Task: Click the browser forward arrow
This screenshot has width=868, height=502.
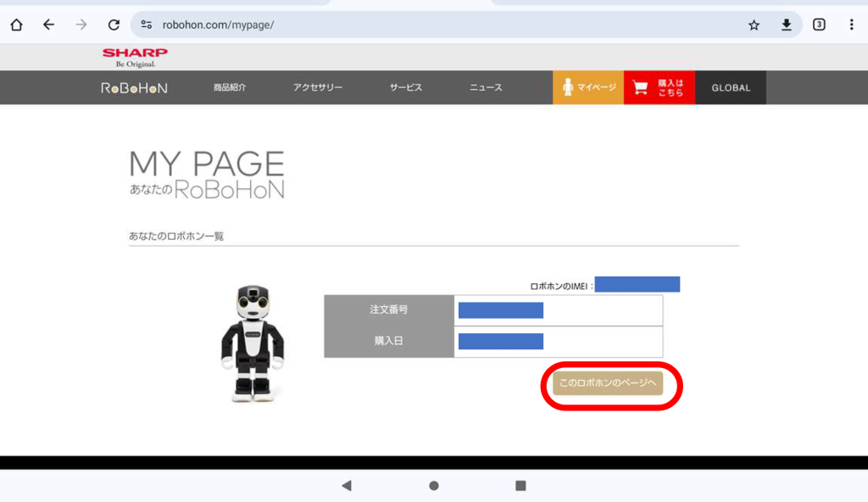Action: tap(81, 25)
